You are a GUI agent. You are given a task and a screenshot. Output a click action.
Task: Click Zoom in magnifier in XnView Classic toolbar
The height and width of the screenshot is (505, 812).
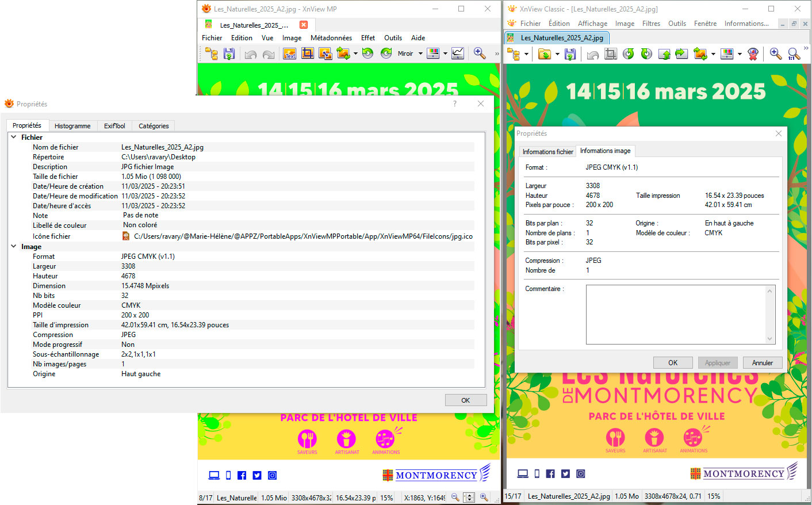776,54
